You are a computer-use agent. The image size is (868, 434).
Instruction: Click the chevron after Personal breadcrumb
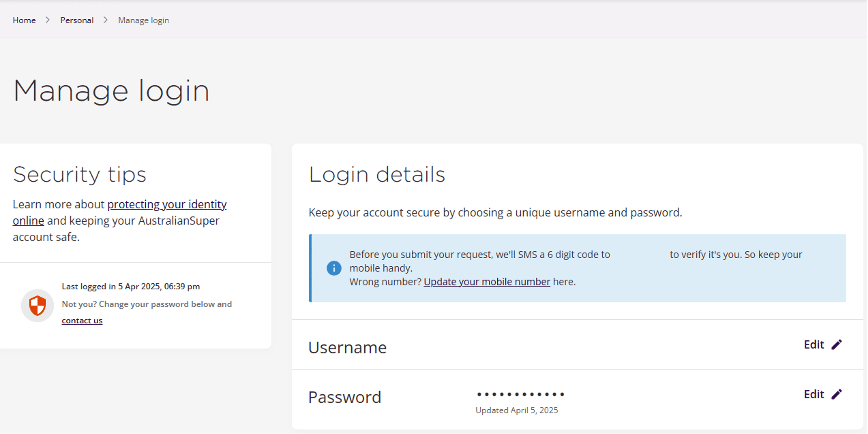[106, 20]
